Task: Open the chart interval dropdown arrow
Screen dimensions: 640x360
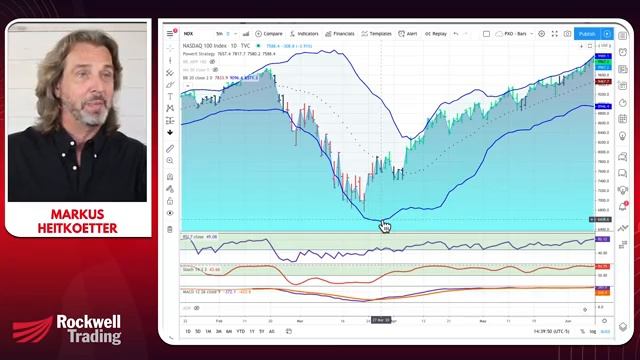Action: (x=236, y=33)
